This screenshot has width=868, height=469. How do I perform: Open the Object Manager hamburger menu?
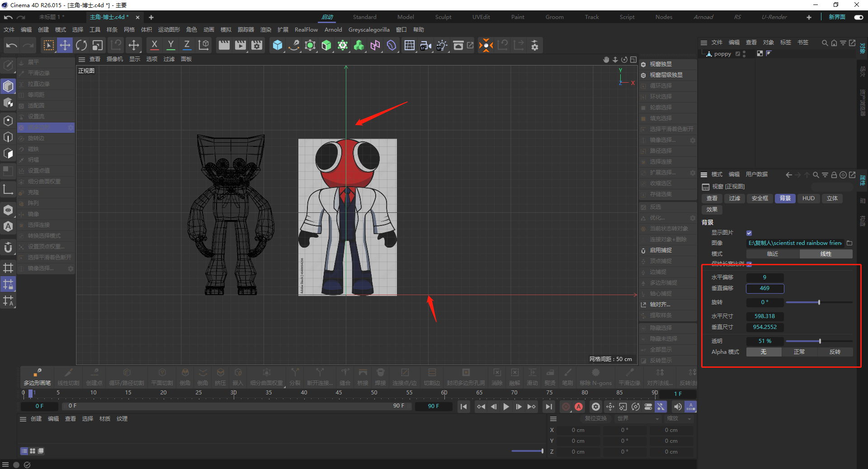point(704,43)
